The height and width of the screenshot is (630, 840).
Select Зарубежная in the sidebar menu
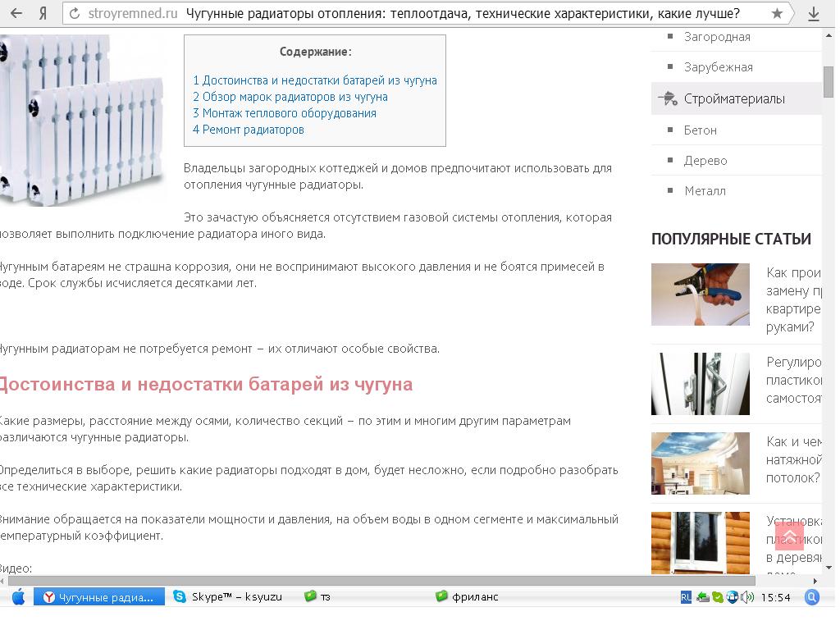(x=719, y=67)
